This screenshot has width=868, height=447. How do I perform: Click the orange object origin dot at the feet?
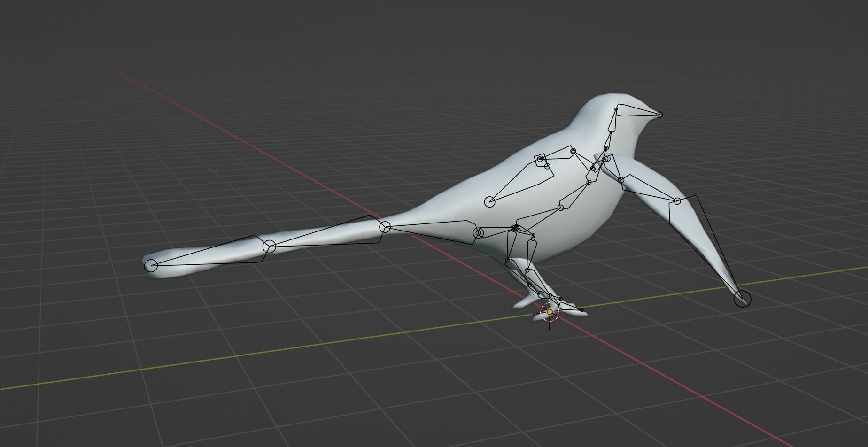(550, 312)
